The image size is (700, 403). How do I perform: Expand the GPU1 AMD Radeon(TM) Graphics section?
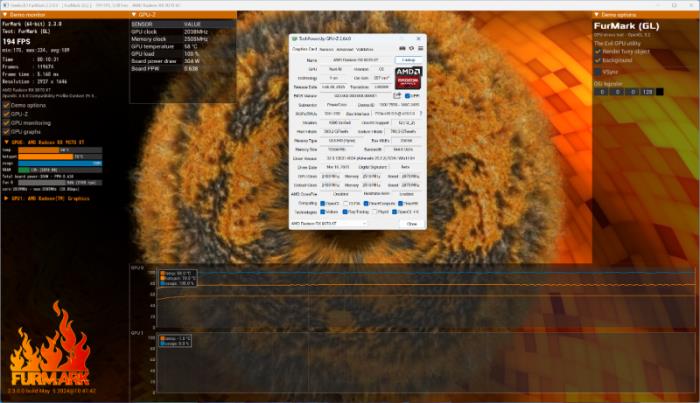[x=7, y=199]
